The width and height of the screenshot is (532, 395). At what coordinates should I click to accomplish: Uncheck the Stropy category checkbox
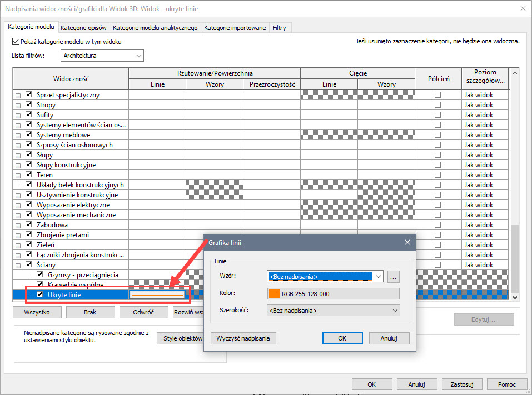tap(29, 105)
